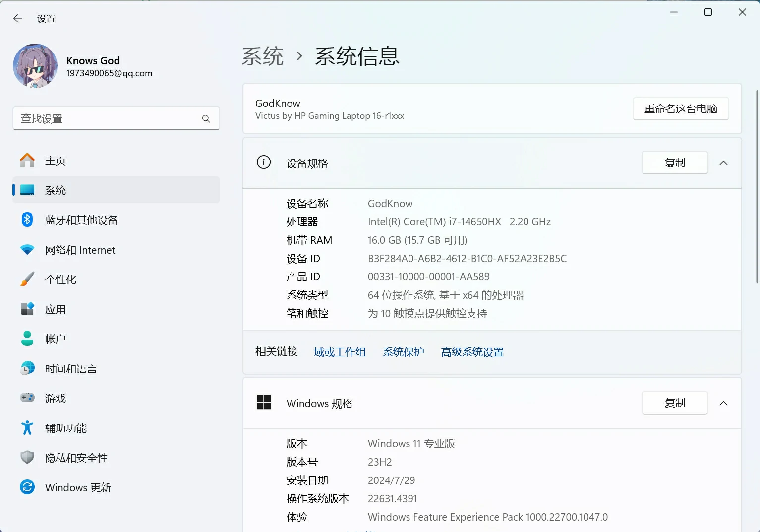Click the 设备名称 value GodKnow
760x532 pixels.
(390, 204)
